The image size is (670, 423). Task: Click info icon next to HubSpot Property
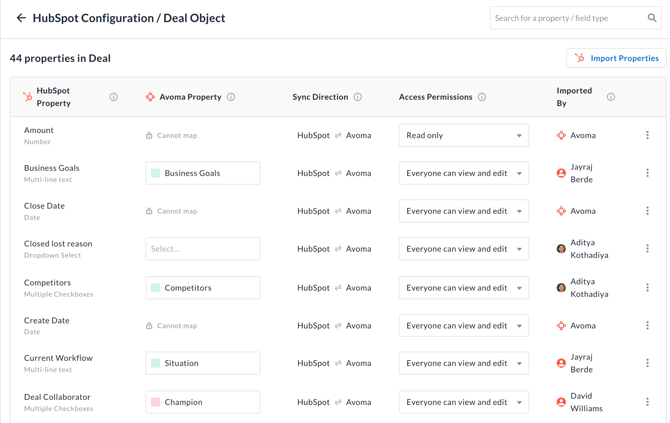pyautogui.click(x=113, y=97)
